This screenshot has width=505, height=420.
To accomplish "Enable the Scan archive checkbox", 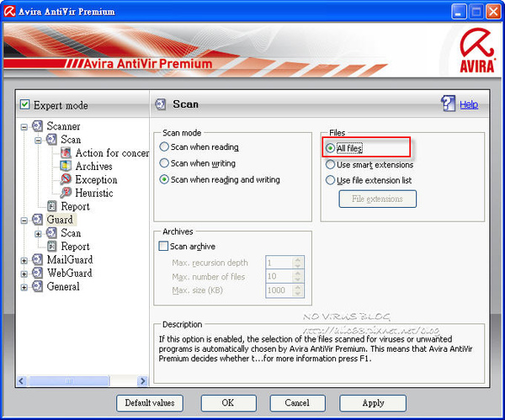I will [163, 247].
